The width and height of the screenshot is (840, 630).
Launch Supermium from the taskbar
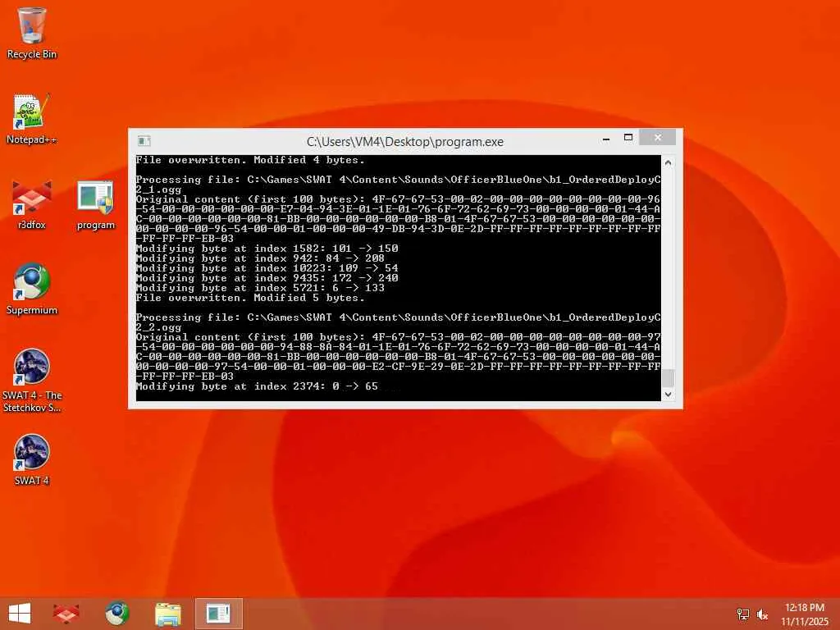(x=116, y=614)
